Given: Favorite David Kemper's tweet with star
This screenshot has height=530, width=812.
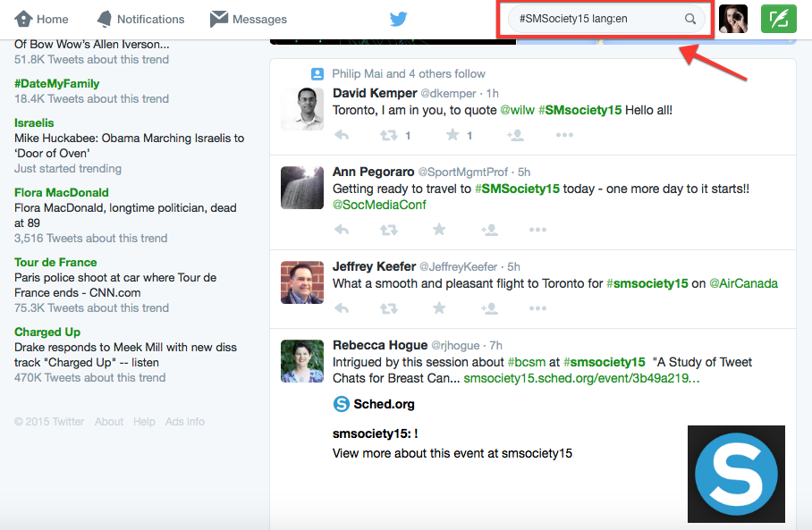Looking at the screenshot, I should tap(453, 135).
